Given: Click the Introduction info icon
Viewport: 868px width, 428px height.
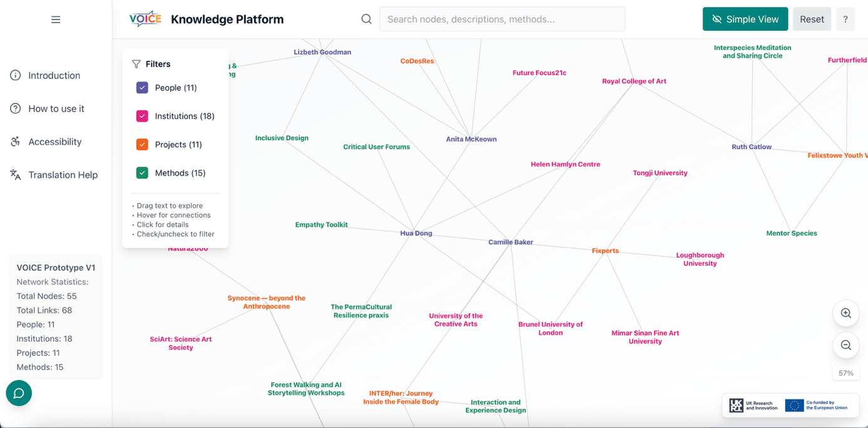Looking at the screenshot, I should point(16,75).
